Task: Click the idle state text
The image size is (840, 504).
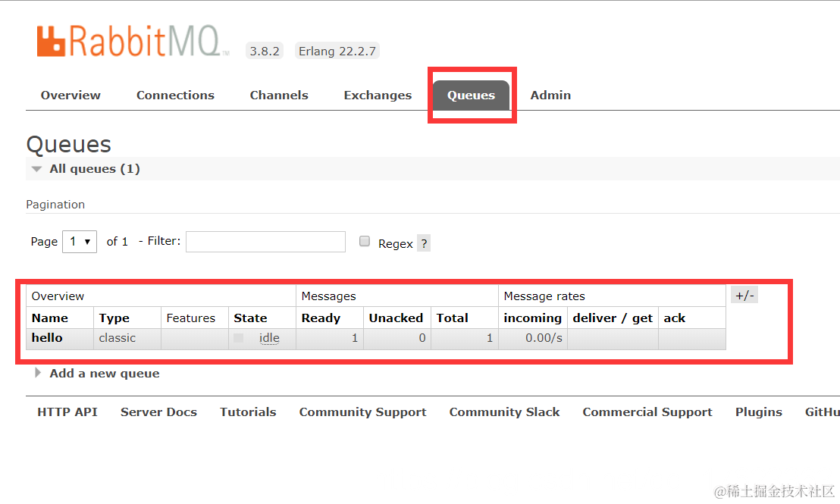Action: (x=269, y=338)
